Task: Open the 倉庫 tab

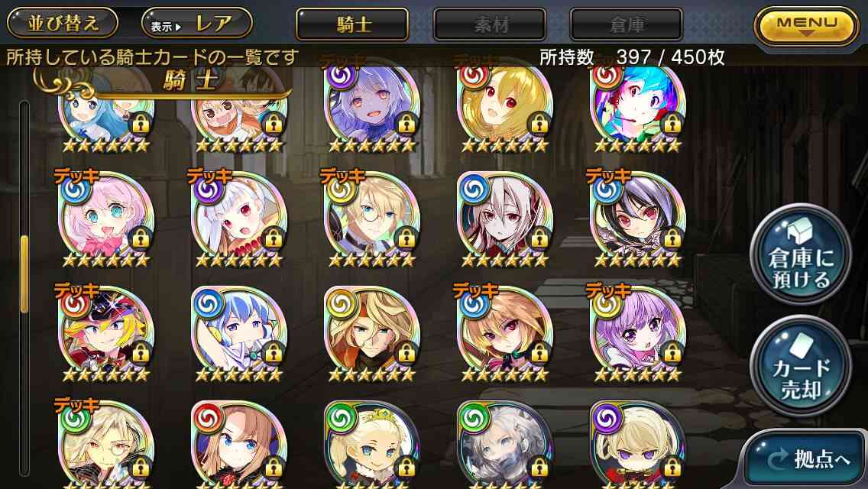Action: click(x=626, y=24)
